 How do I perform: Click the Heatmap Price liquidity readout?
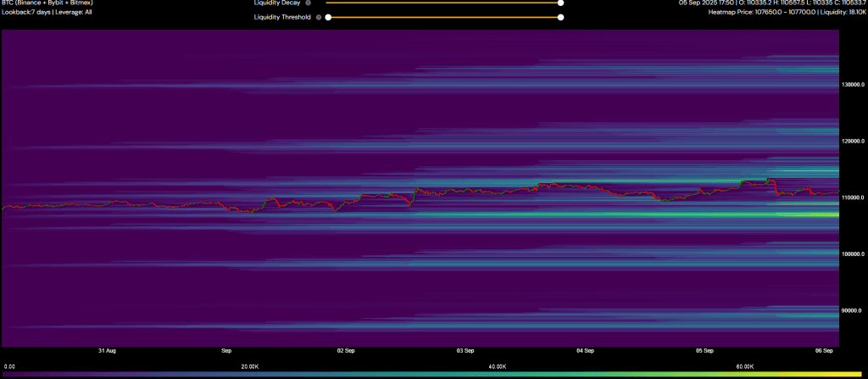point(787,13)
